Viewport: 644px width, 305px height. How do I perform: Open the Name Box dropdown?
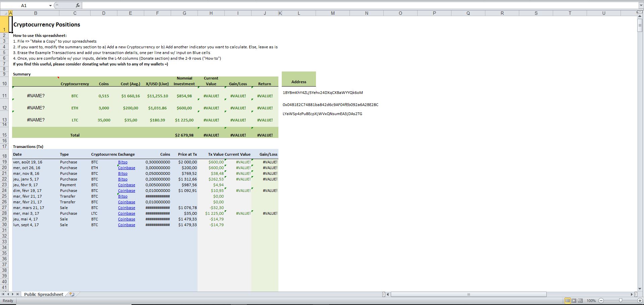click(x=51, y=5)
